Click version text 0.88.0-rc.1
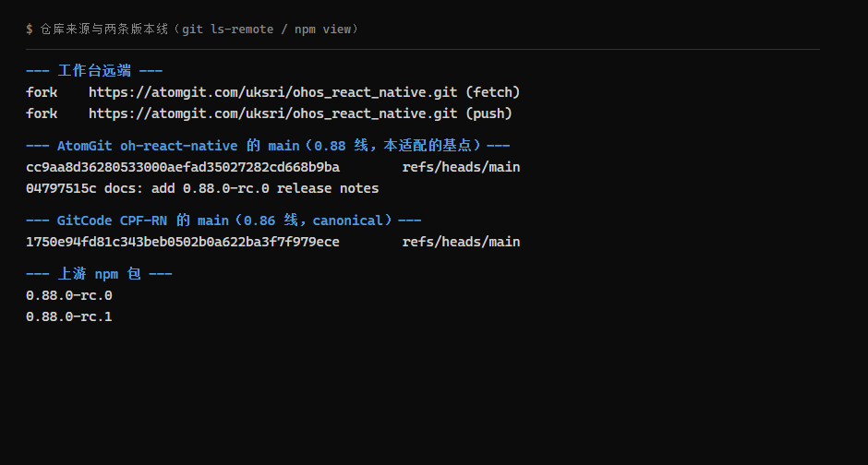Viewport: 868px width, 465px height. coord(69,316)
